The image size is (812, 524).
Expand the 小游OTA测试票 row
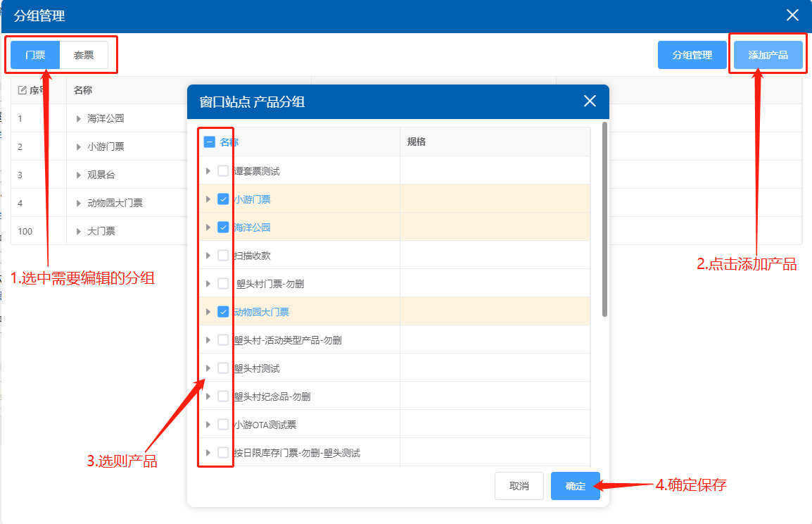click(208, 425)
